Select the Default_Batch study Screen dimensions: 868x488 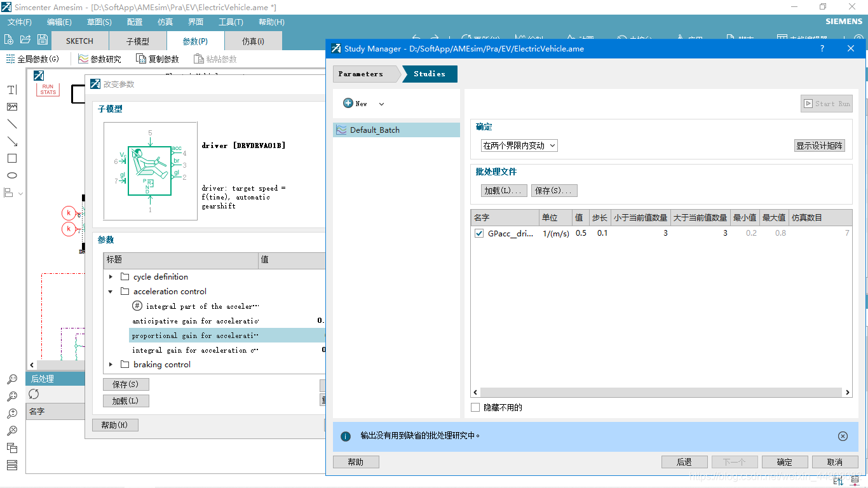[x=396, y=130]
